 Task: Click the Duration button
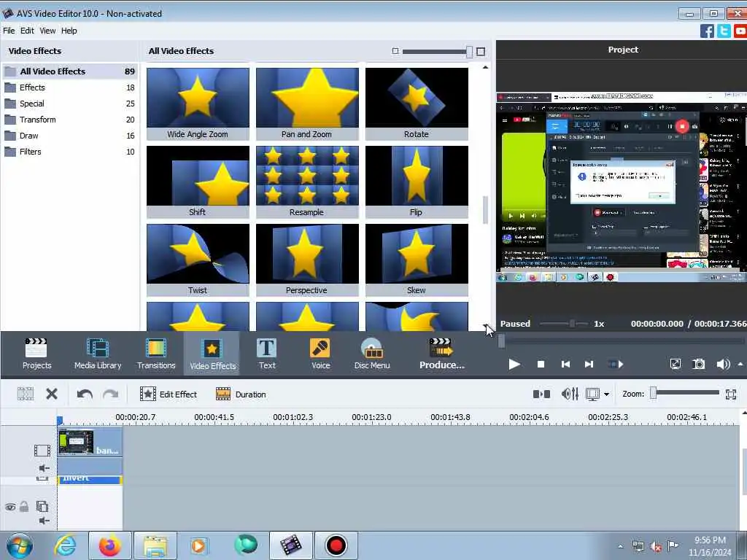point(241,394)
